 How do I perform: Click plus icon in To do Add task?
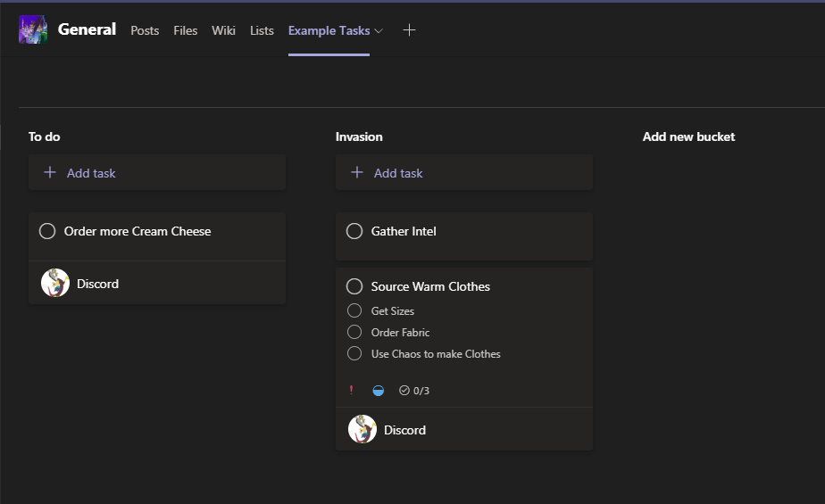[x=50, y=173]
